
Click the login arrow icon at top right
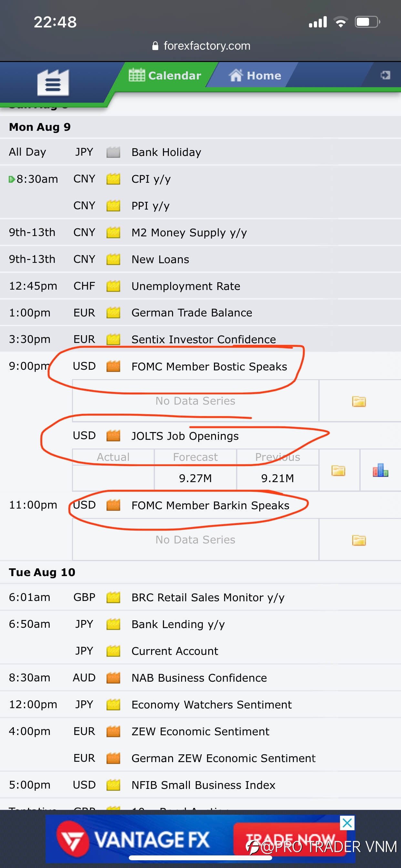[386, 75]
